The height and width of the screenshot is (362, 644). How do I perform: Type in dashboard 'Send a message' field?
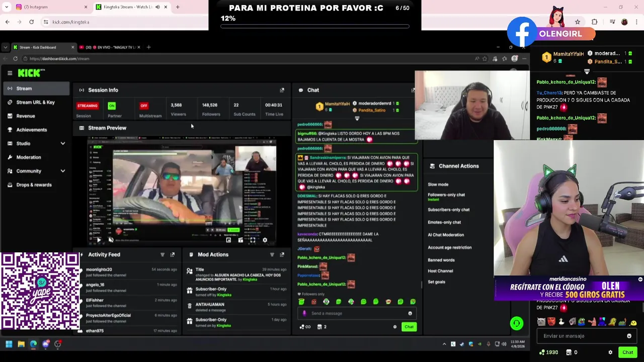pyautogui.click(x=356, y=313)
